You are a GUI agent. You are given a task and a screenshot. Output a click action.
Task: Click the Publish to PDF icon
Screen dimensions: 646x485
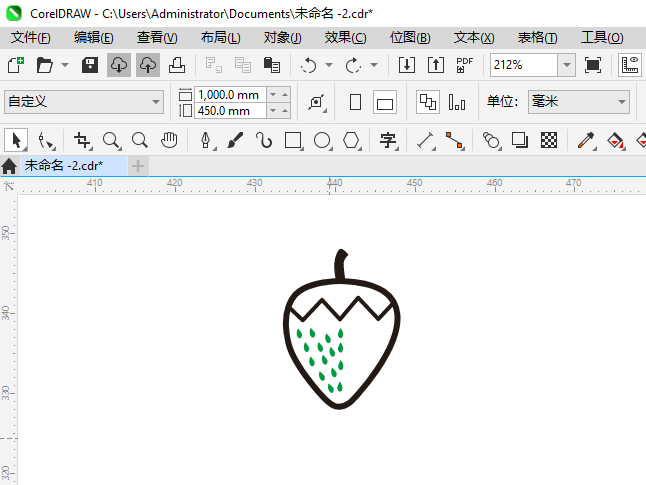(465, 65)
